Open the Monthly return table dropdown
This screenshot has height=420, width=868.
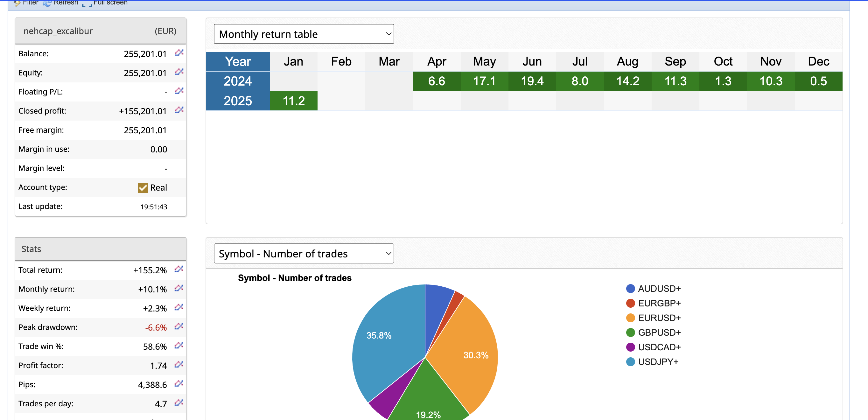tap(304, 34)
